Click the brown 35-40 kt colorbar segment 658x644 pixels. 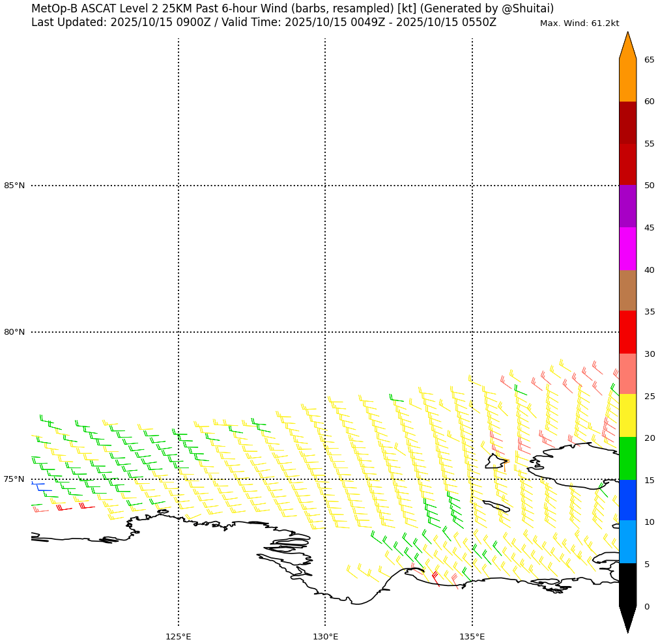627,290
